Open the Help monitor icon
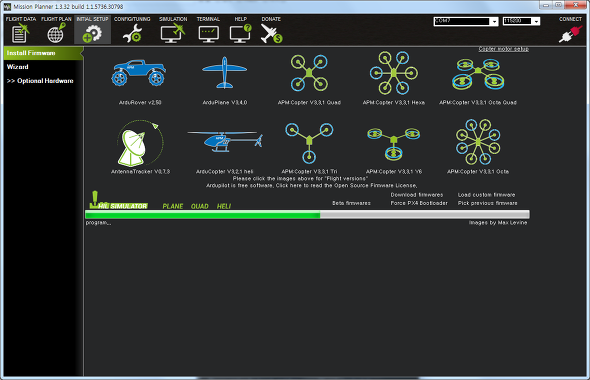The width and height of the screenshot is (590, 380). tap(240, 33)
